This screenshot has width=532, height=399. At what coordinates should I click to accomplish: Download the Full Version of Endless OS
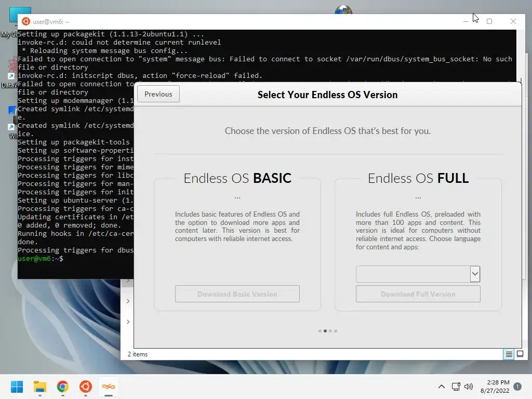click(x=418, y=294)
